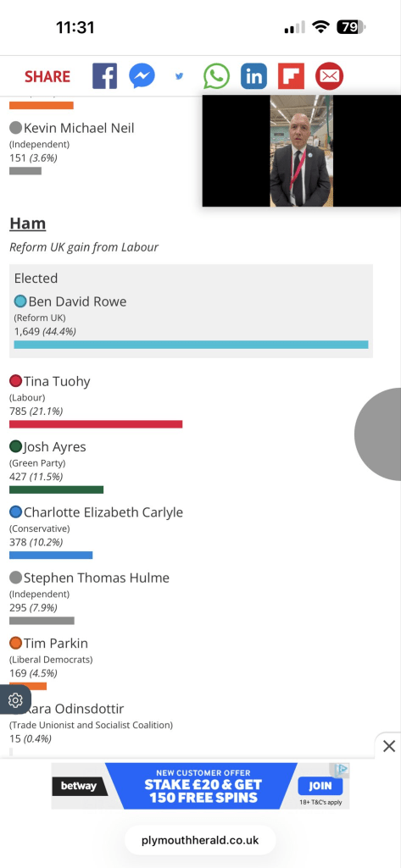Tap JOIN on the betway ad
Screen dimensions: 401x868
click(320, 786)
